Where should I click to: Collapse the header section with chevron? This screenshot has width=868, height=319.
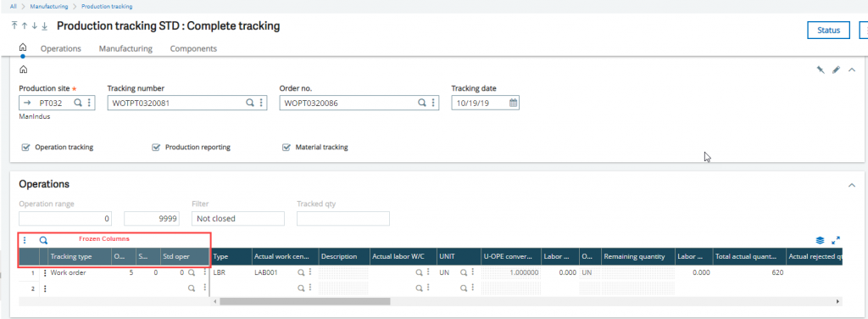852,70
